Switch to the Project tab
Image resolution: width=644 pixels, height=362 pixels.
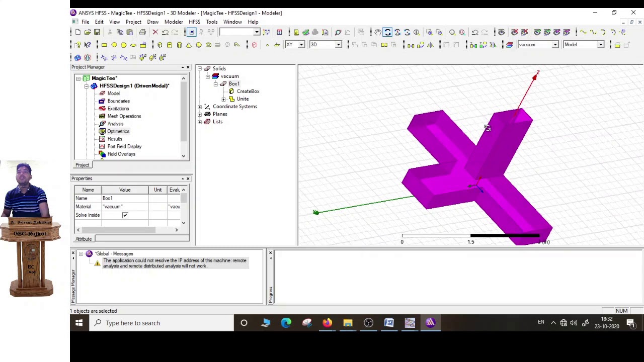pyautogui.click(x=83, y=165)
